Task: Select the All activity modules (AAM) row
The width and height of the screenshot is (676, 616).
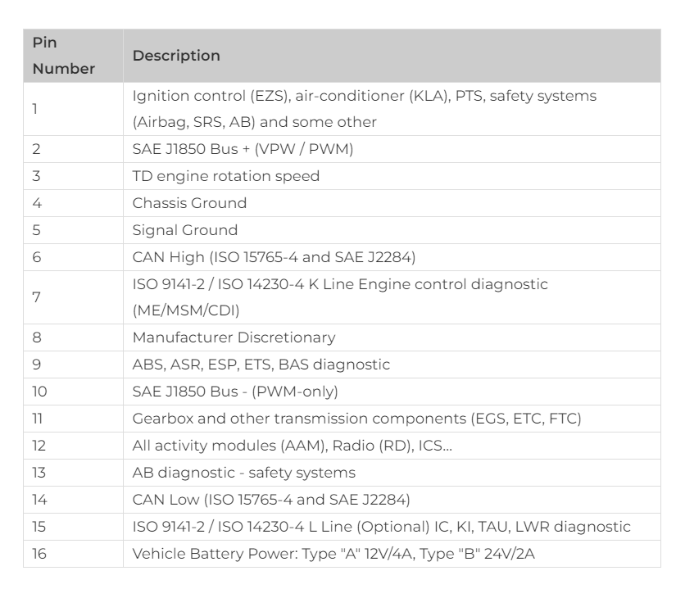Action: pos(342,446)
